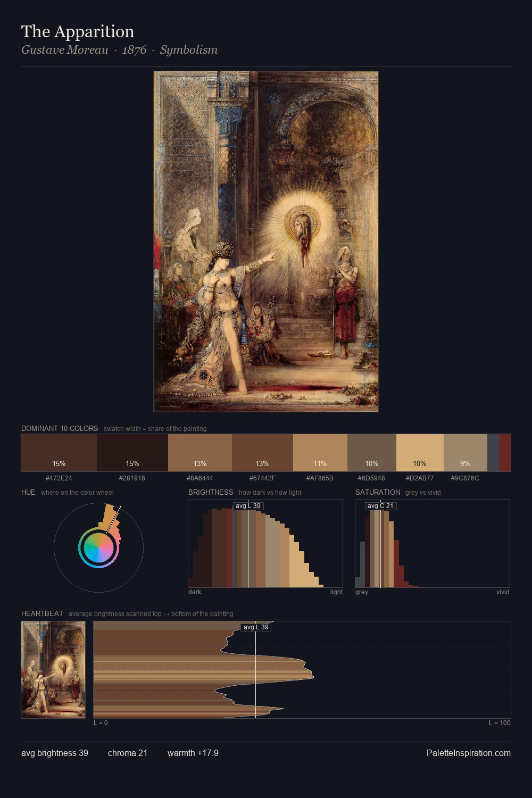Choose the #67442F color swatch
532x798 pixels.
pos(262,453)
